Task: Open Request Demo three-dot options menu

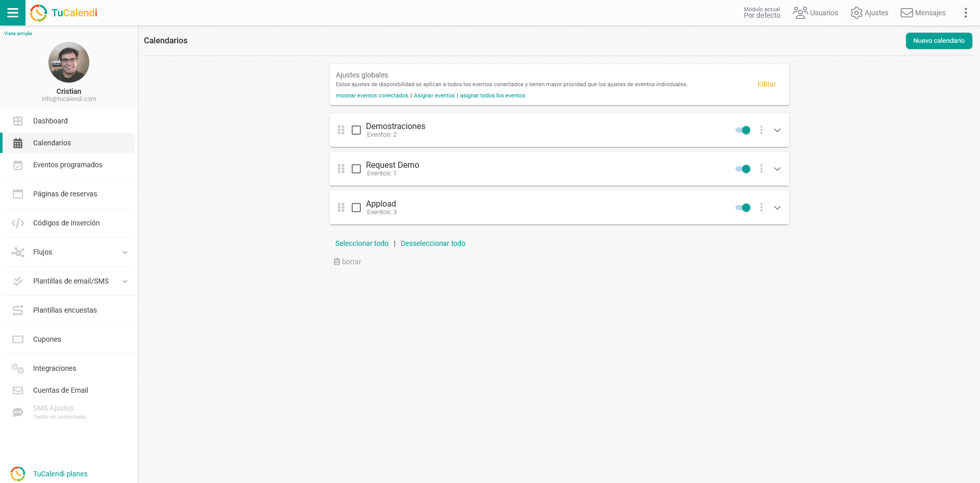Action: pos(761,169)
